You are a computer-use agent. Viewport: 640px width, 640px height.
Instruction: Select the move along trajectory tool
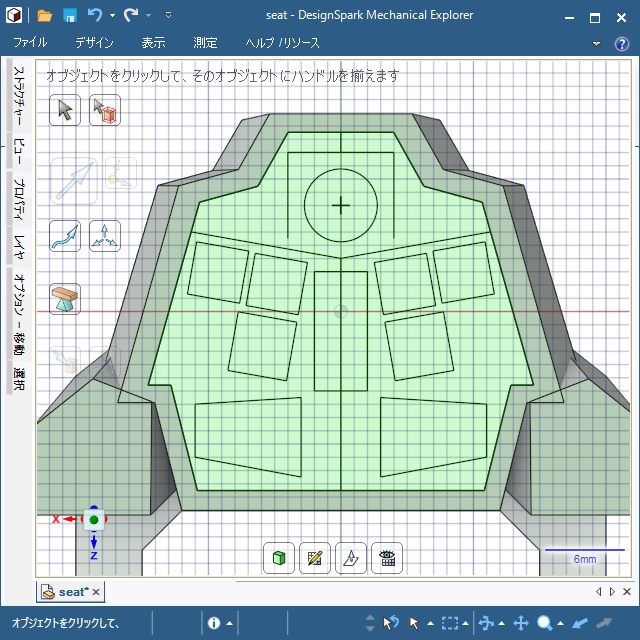pyautogui.click(x=65, y=236)
